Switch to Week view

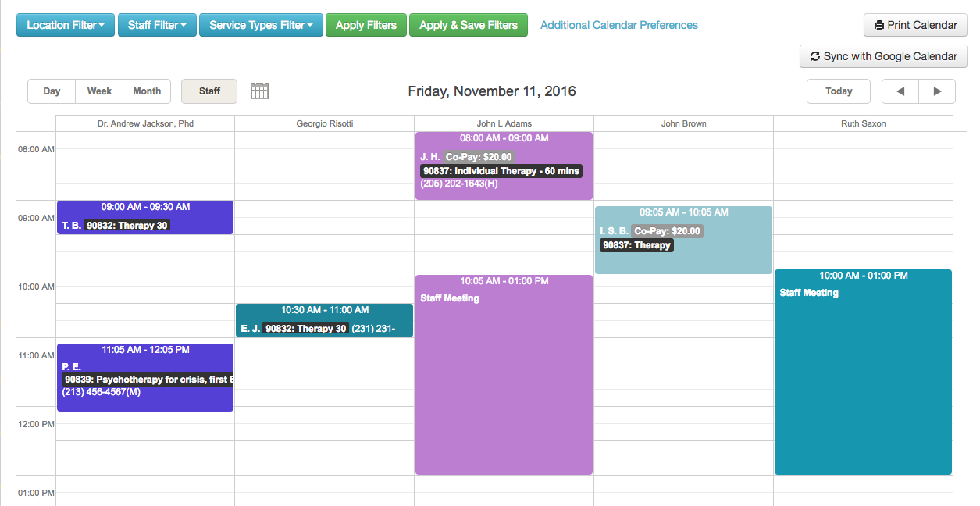point(99,91)
